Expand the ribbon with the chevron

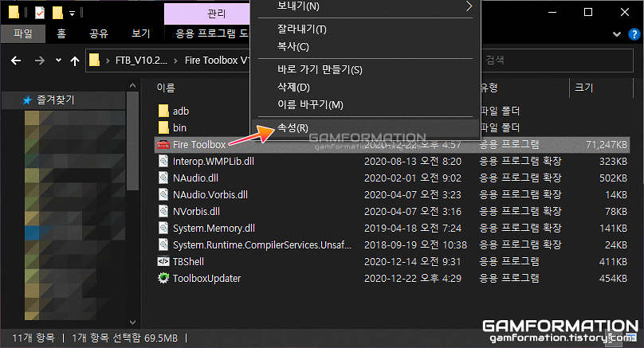(x=616, y=34)
